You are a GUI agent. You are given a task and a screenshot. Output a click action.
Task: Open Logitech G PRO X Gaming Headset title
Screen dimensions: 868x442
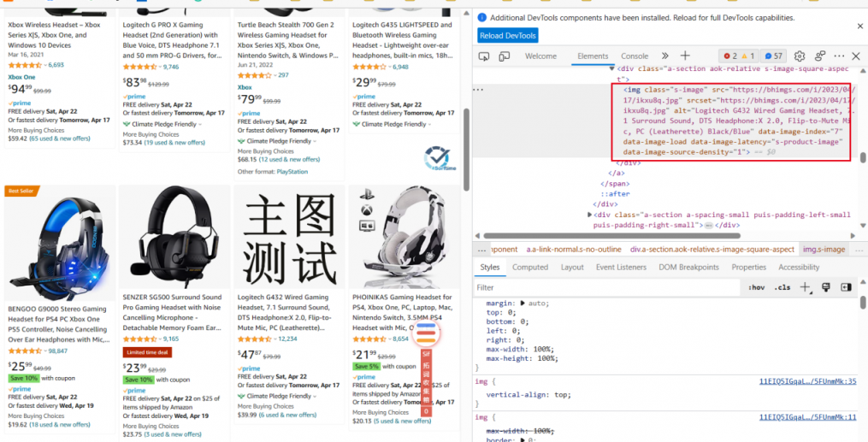pyautogui.click(x=171, y=40)
